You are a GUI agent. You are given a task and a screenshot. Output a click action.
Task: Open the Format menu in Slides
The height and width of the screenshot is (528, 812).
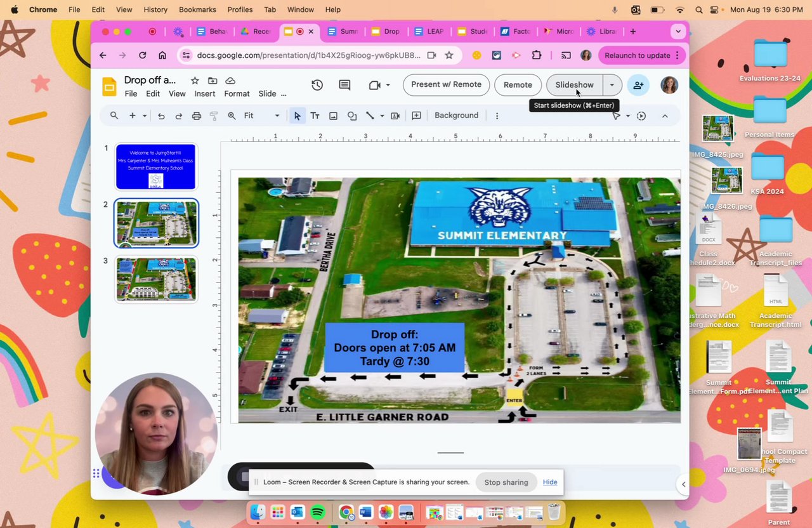click(237, 94)
